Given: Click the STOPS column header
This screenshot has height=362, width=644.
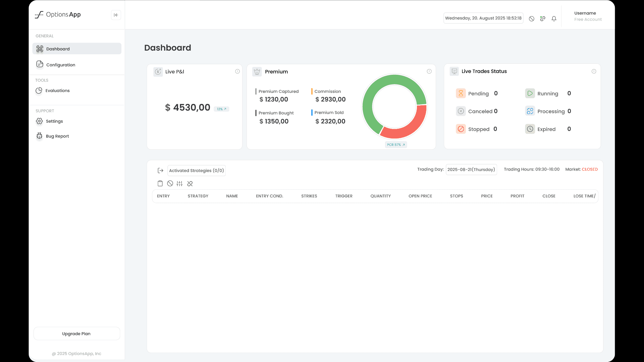Looking at the screenshot, I should (457, 196).
